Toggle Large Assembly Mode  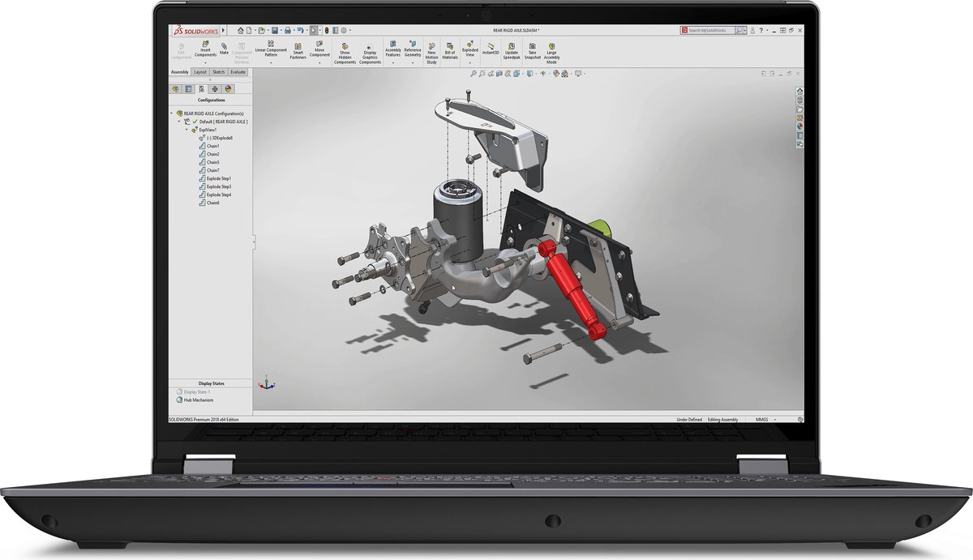tap(551, 49)
